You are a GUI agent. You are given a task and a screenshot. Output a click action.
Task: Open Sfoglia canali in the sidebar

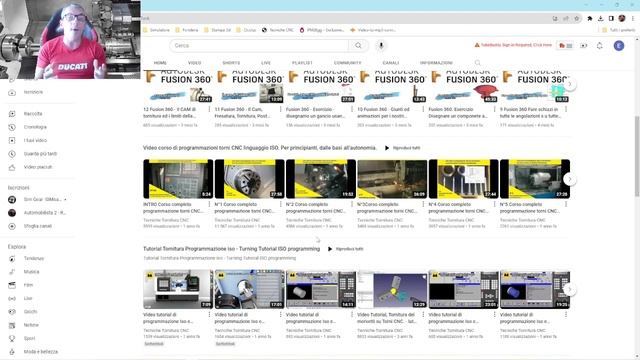37,226
